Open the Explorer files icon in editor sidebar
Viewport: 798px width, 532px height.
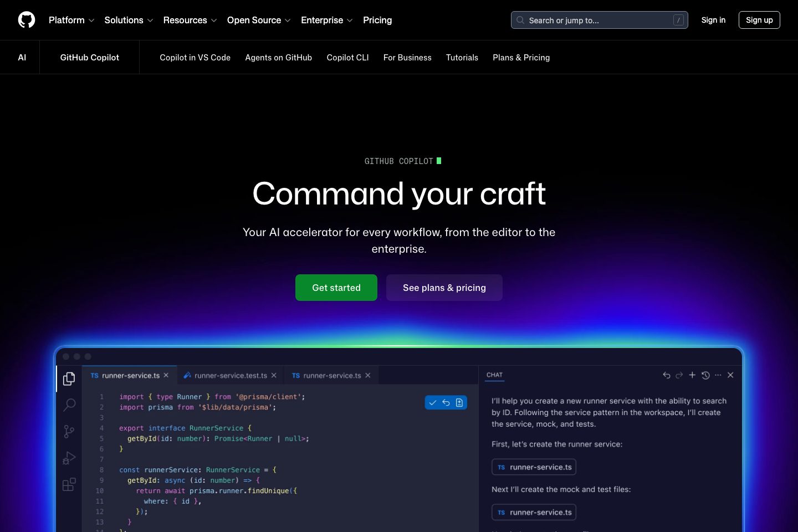point(69,378)
